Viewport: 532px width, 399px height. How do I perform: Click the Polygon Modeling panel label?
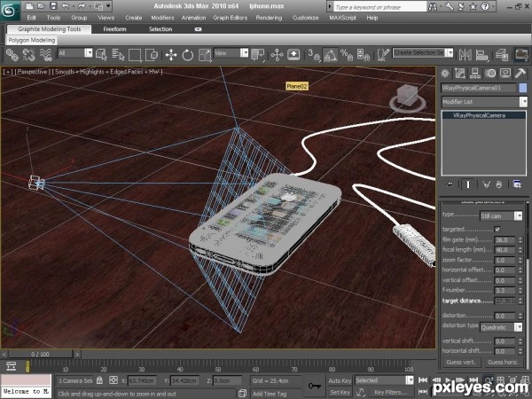coord(32,41)
